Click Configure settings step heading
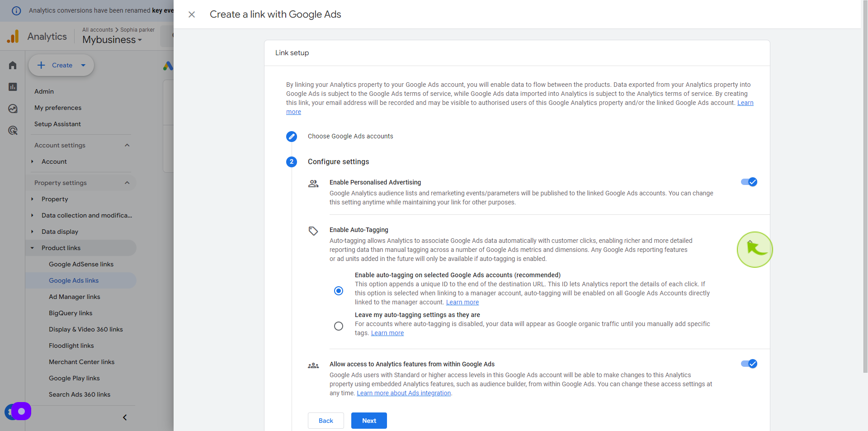The height and width of the screenshot is (431, 868). 338,161
